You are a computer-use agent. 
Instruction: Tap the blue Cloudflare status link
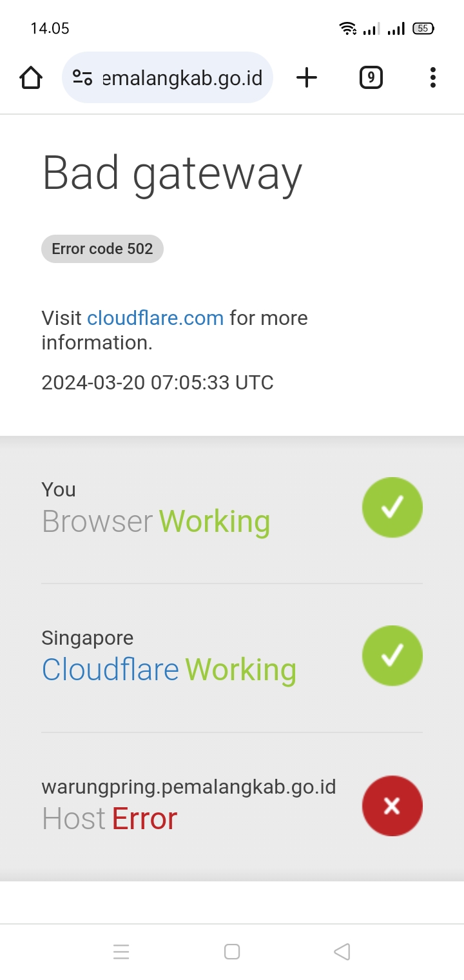pyautogui.click(x=110, y=670)
